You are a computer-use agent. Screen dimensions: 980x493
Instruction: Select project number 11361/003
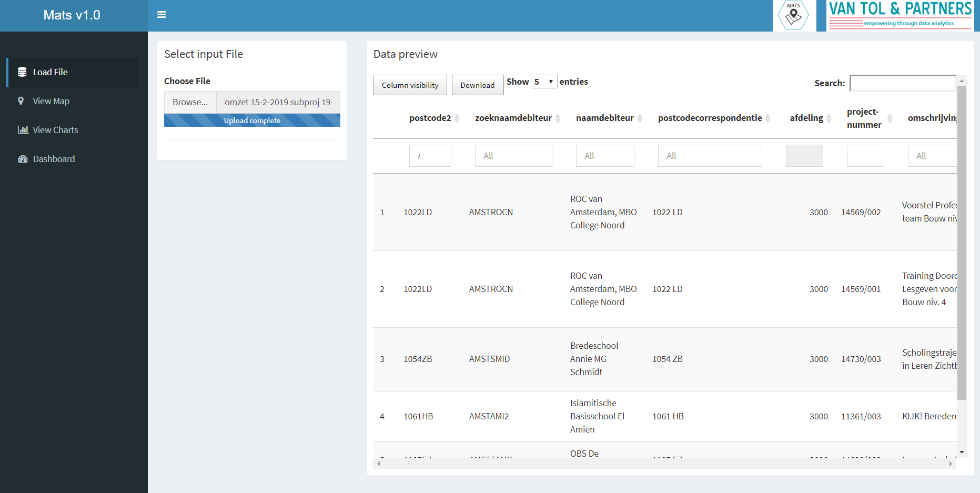click(861, 416)
